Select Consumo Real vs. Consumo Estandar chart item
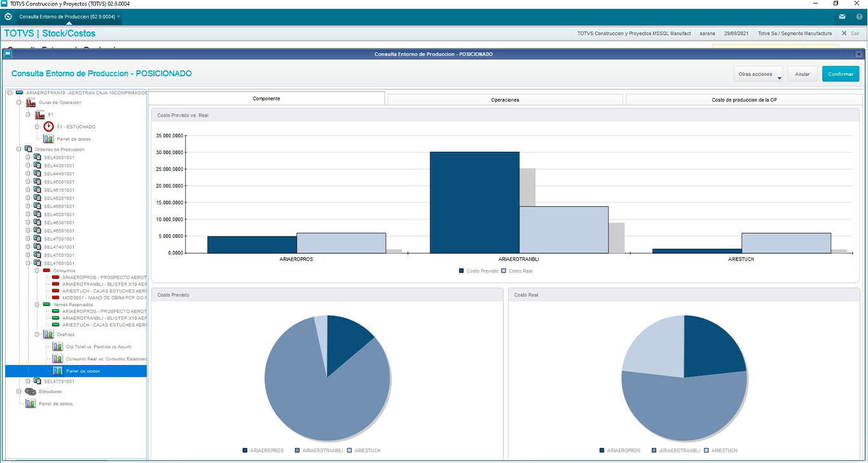 coord(106,359)
